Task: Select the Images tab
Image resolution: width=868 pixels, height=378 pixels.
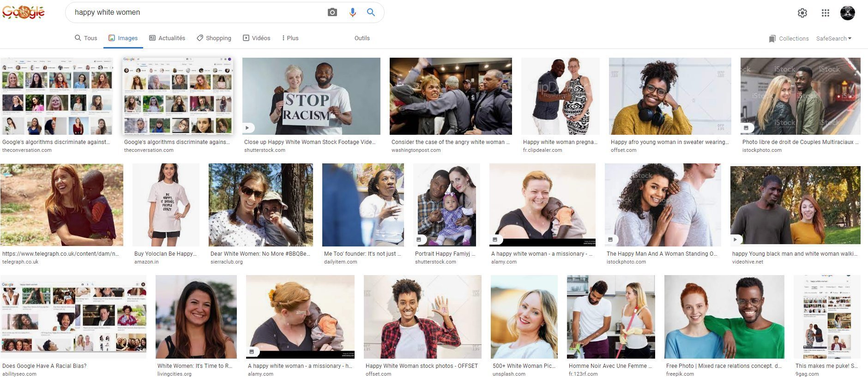Action: click(123, 38)
